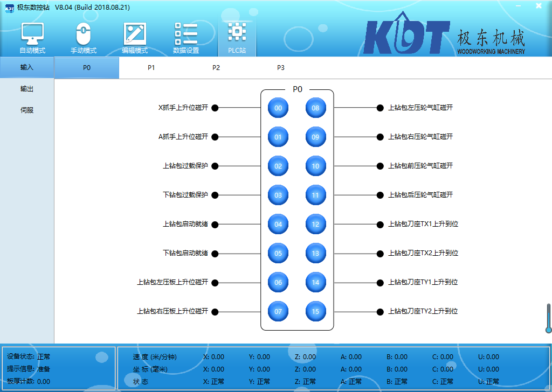
Task: Click input indicator 11 上钻包后压轮气缸磁开
Action: tap(316, 195)
